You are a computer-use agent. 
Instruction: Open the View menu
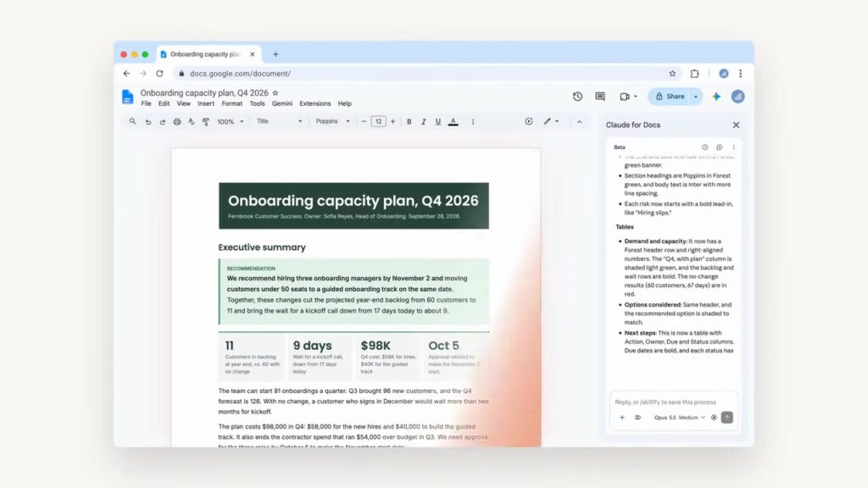(183, 103)
